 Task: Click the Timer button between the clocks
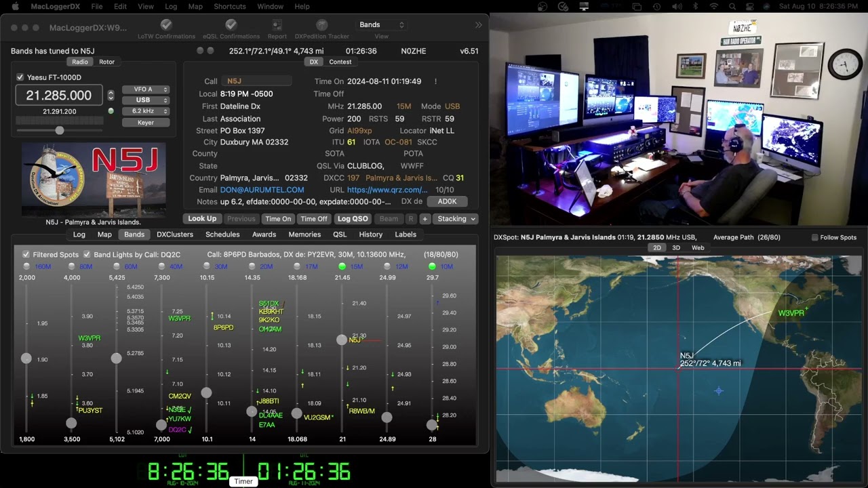[x=243, y=481]
